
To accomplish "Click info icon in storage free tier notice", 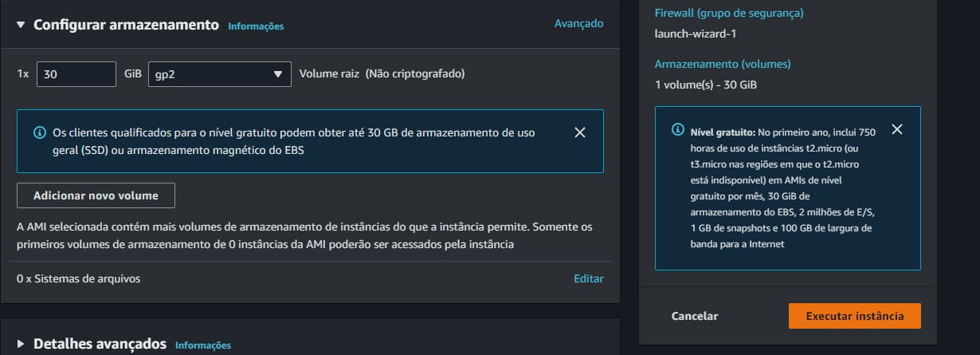I will coord(39,132).
